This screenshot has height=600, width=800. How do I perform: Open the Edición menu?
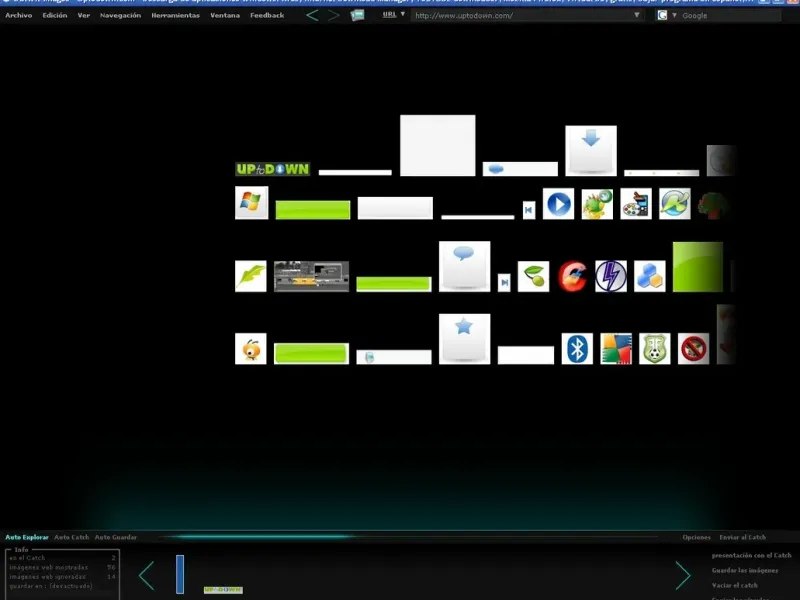tap(55, 15)
